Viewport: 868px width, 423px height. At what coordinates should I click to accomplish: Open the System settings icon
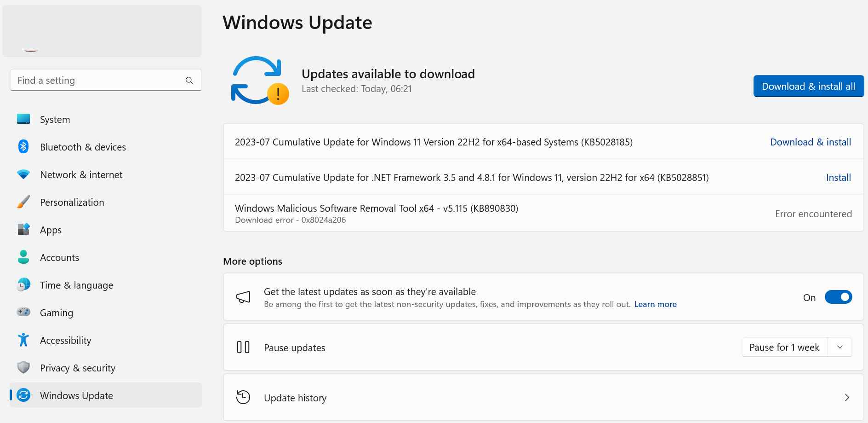(23, 119)
